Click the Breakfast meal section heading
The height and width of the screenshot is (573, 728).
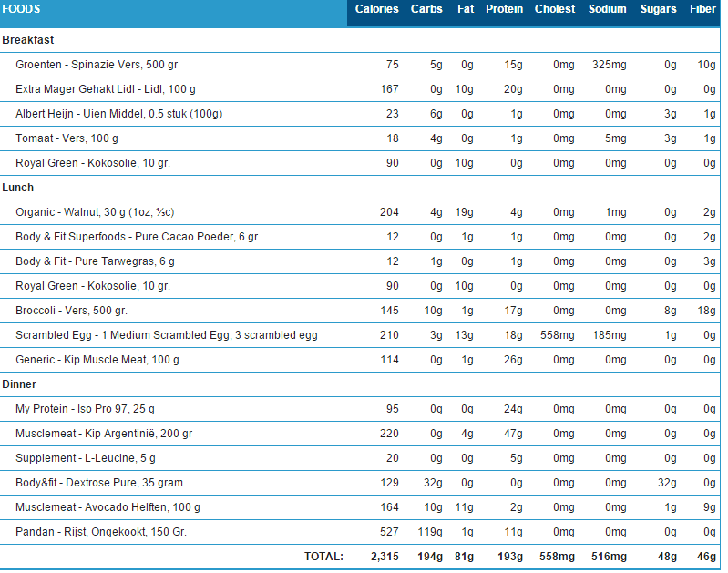28,40
